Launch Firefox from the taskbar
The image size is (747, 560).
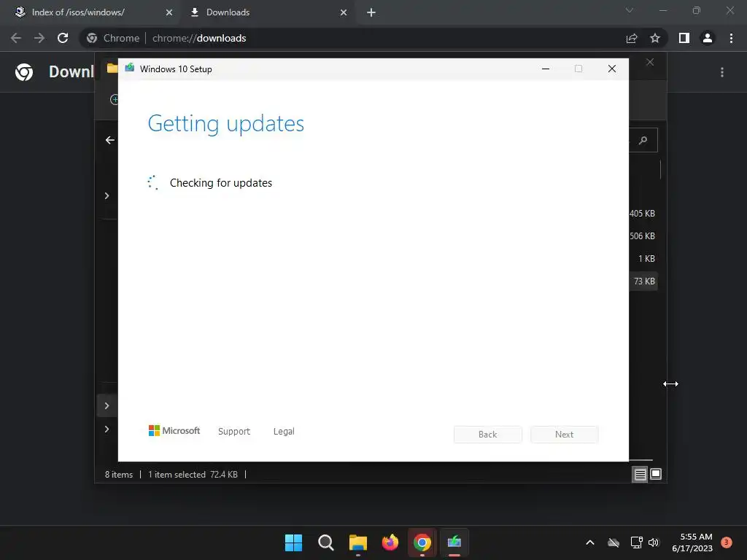[x=390, y=542]
